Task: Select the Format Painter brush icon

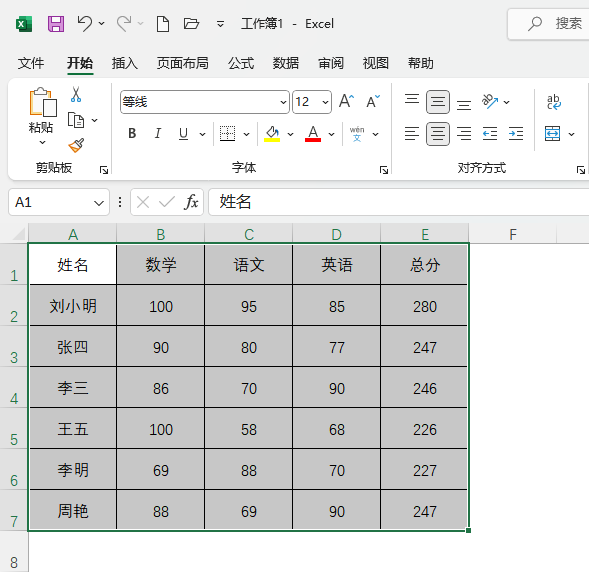Action: (x=76, y=145)
